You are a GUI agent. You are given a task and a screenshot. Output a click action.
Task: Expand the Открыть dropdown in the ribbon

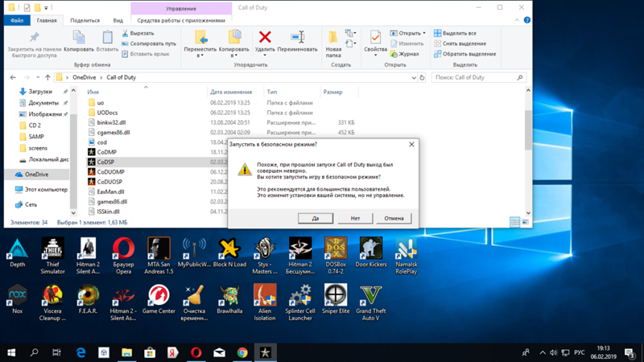[x=424, y=33]
